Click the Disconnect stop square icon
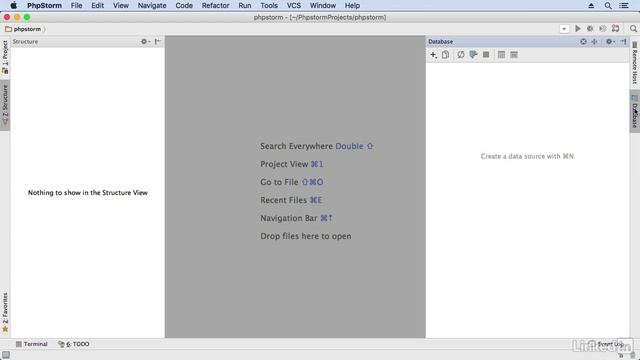Viewport: 640px width, 360px height. coord(486,55)
